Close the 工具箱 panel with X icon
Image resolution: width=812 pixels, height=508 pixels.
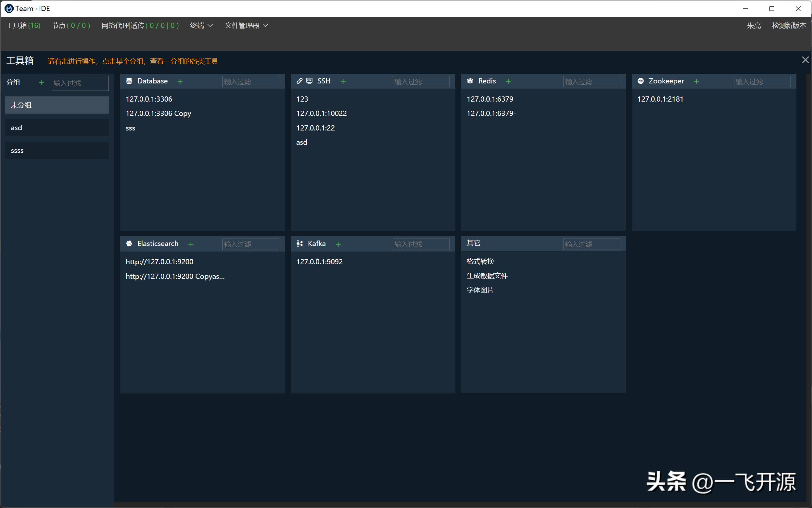click(805, 60)
